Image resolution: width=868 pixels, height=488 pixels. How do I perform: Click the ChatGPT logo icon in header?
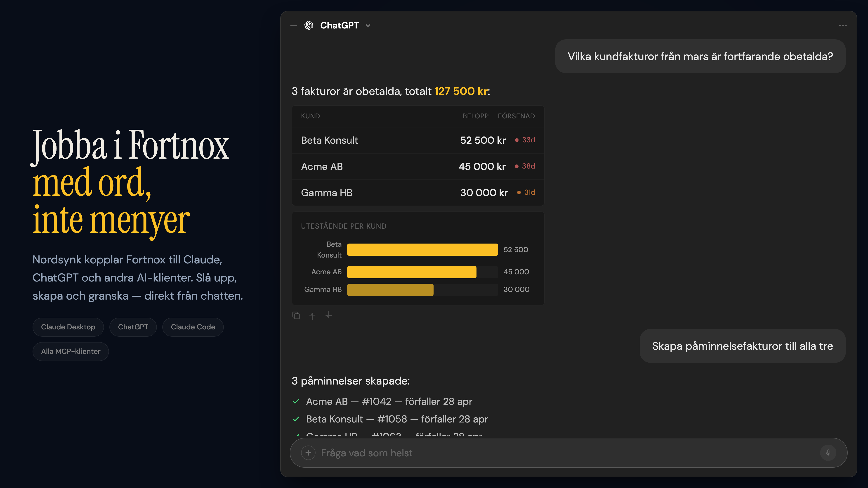tap(309, 25)
